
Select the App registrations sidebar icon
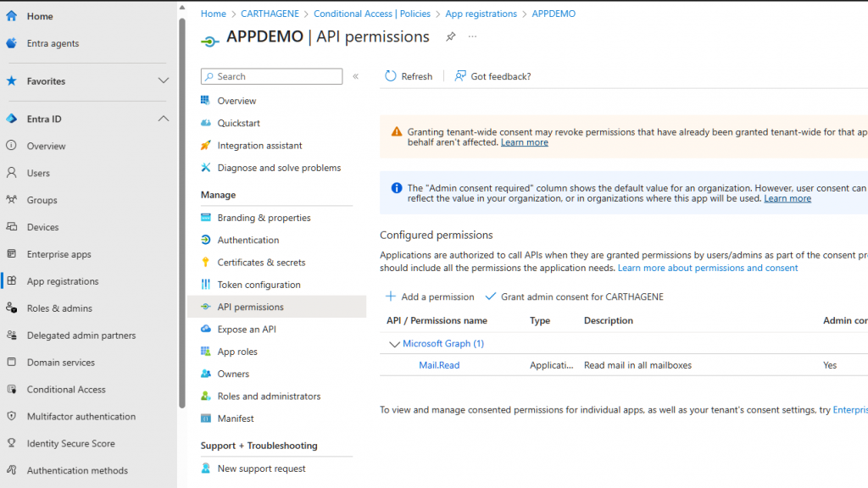point(10,280)
